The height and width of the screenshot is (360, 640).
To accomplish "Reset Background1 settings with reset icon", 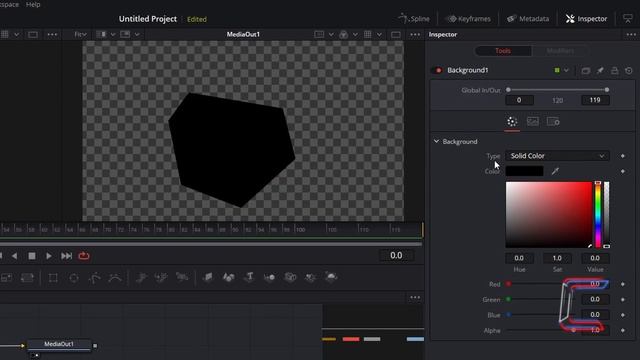I will tap(629, 71).
